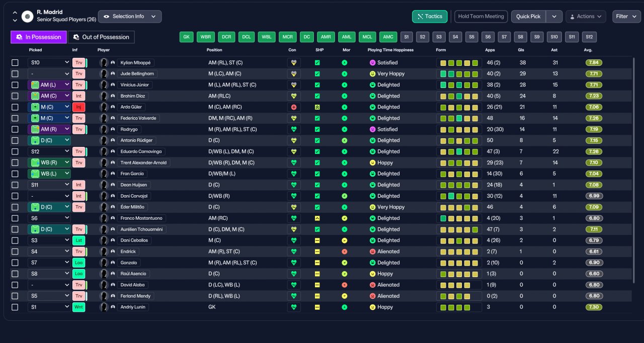Image resolution: width=644 pixels, height=343 pixels.
Task: Tick the checkbox for Andriy Lunin's row
Action: coord(15,307)
